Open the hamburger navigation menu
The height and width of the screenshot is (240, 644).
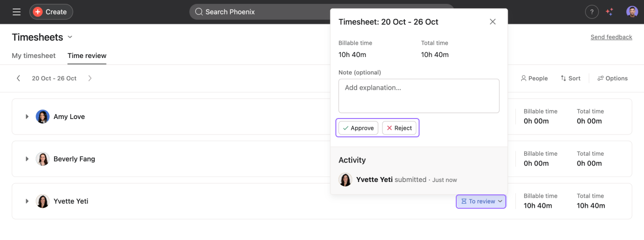[x=17, y=12]
